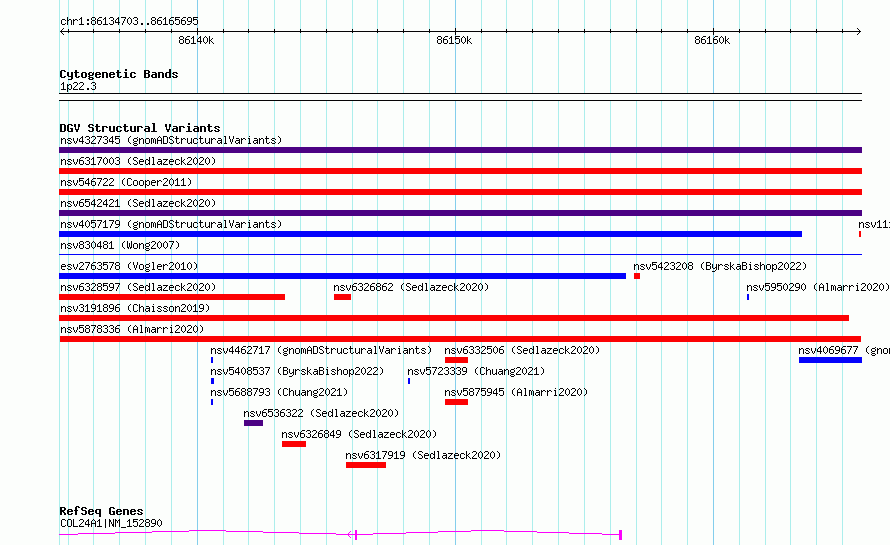
Task: Select the nsv6326849 Sedlazeck2020 red marker
Action: point(294,444)
